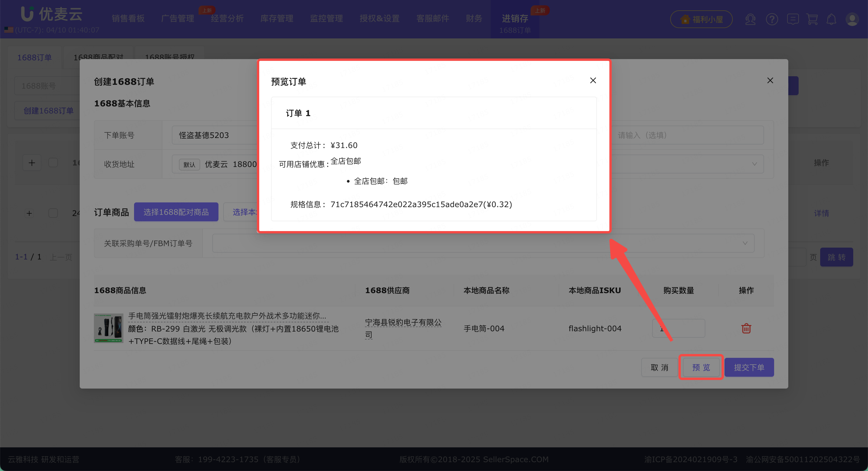Image resolution: width=868 pixels, height=471 pixels.
Task: Click the 预览 preview button
Action: click(701, 367)
